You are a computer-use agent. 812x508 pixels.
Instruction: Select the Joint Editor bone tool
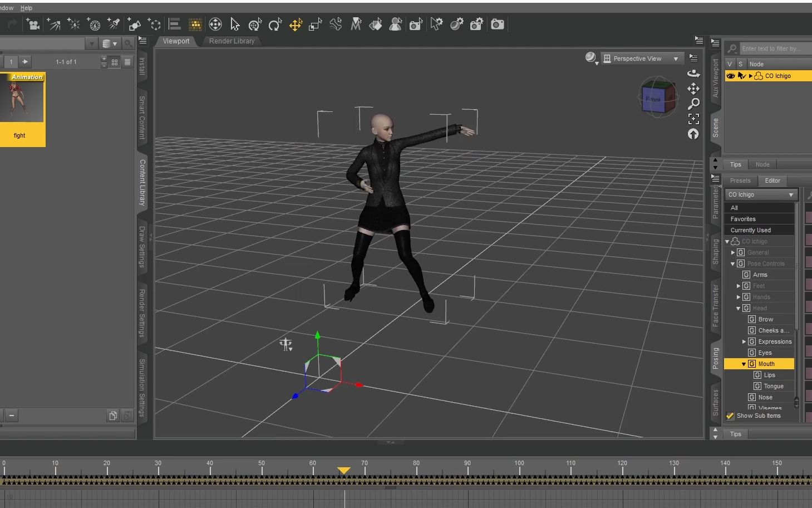tap(336, 24)
